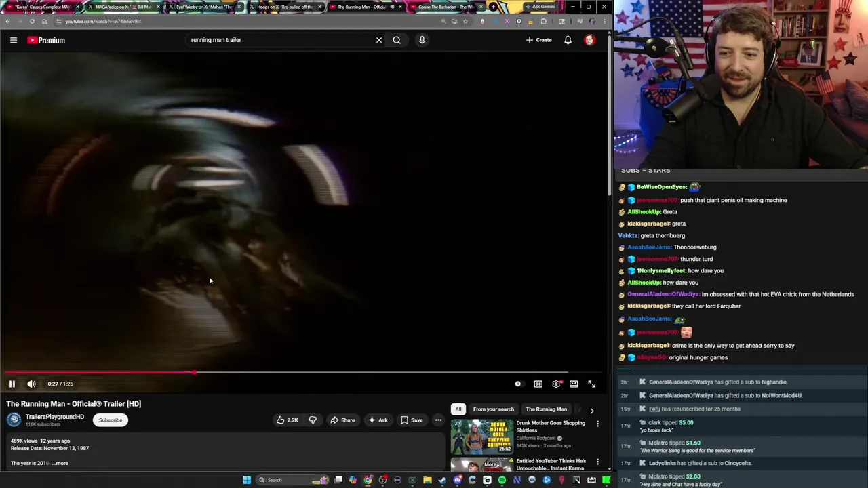Select 'The Running Man' filter chip

click(546, 409)
